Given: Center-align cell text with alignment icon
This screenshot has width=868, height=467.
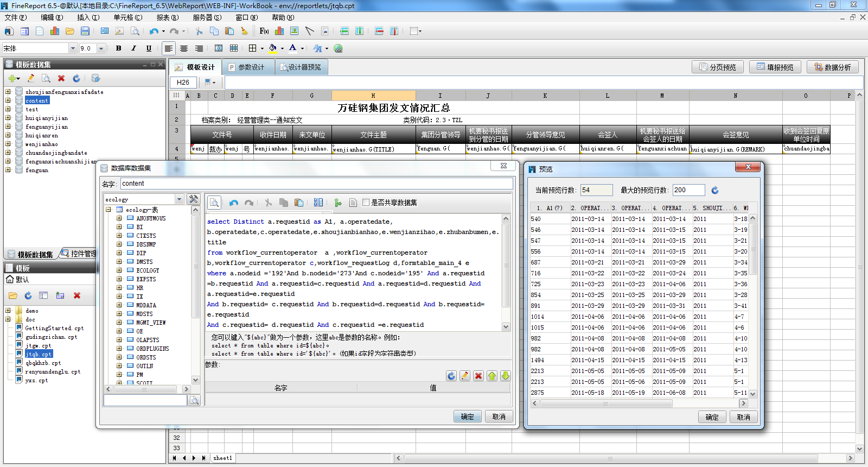Looking at the screenshot, I should (x=184, y=48).
